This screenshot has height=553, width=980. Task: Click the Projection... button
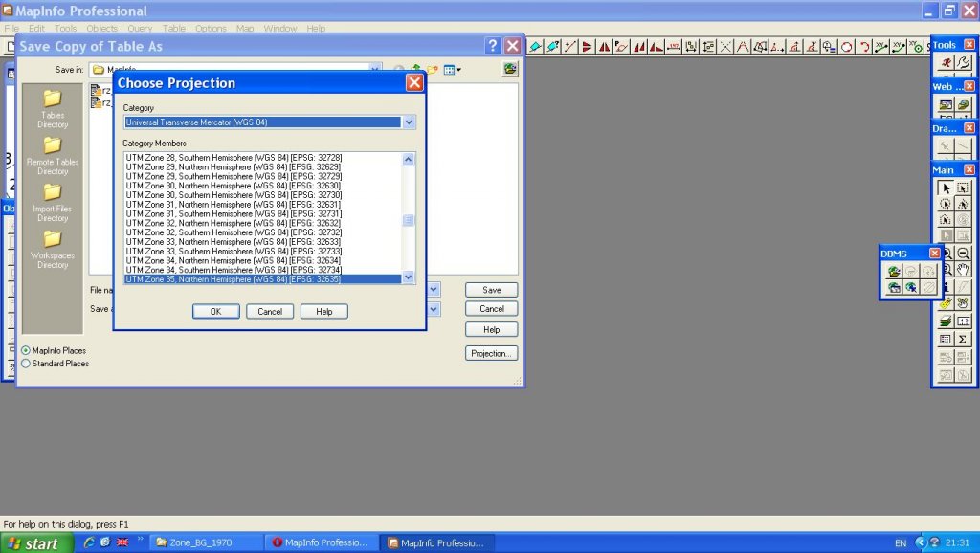(x=491, y=353)
